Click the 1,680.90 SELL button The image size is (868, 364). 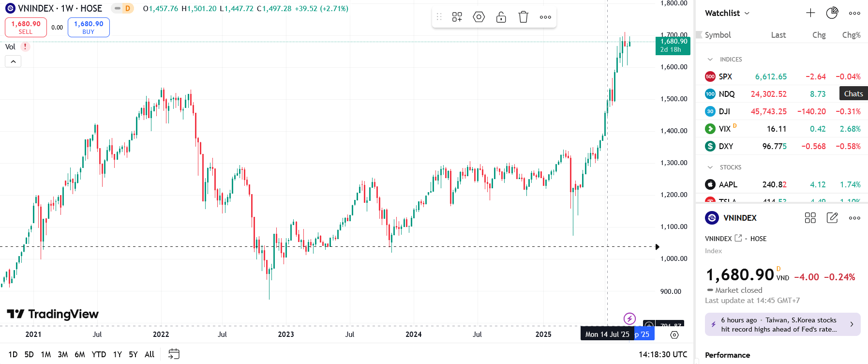(26, 27)
